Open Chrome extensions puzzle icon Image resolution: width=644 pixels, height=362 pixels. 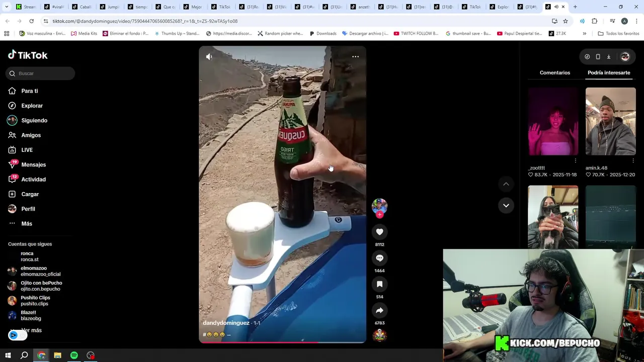(594, 21)
